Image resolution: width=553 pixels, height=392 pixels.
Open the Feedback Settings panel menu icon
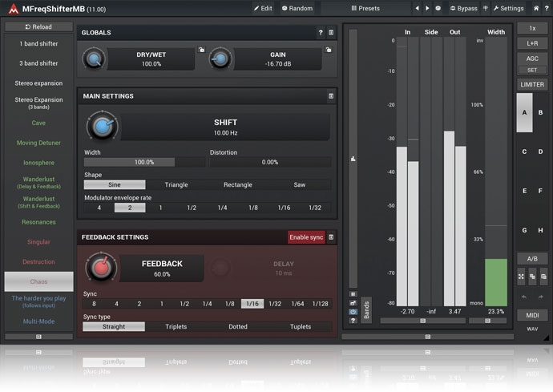pyautogui.click(x=331, y=237)
